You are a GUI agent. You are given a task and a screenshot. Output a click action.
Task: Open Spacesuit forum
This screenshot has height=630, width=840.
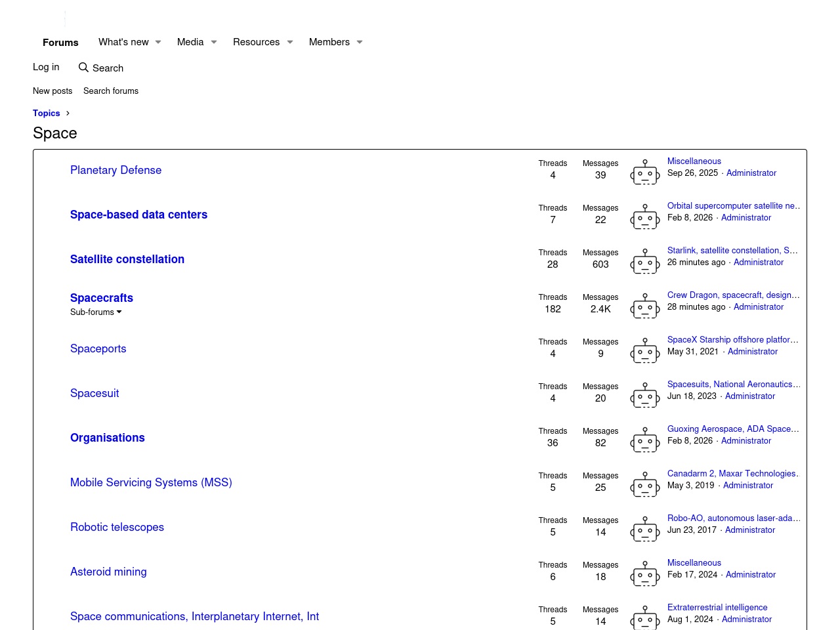point(94,393)
